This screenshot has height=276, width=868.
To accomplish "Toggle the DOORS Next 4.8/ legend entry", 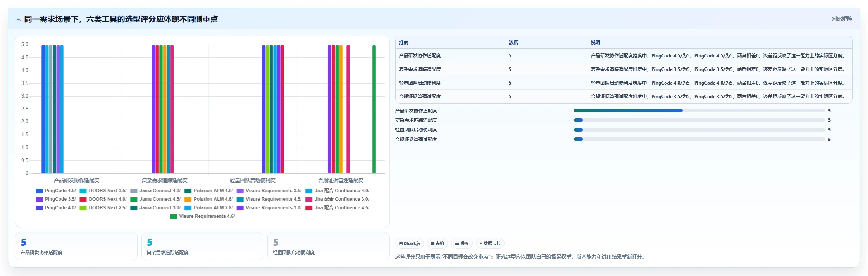I will (x=103, y=199).
